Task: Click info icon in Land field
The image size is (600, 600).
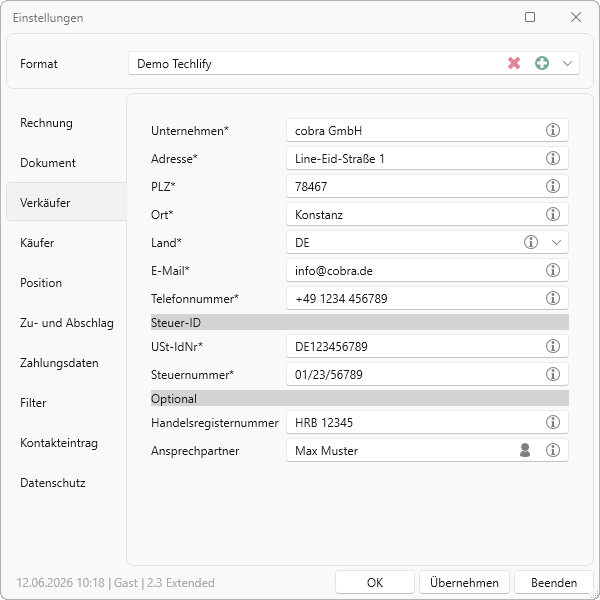Action: tap(531, 242)
